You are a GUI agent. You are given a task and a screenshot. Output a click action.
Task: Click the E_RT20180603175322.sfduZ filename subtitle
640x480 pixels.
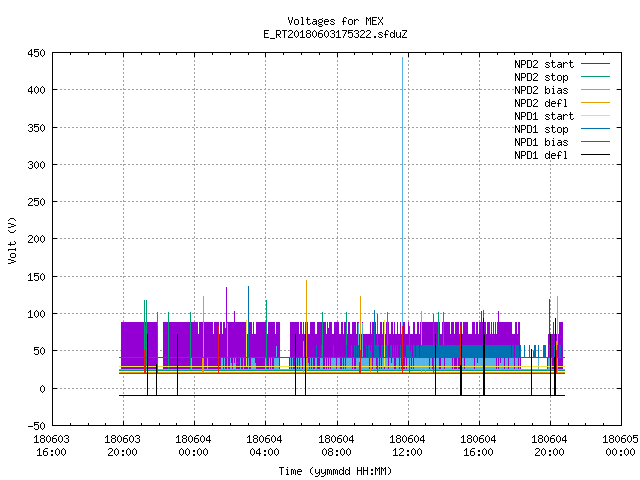click(335, 34)
